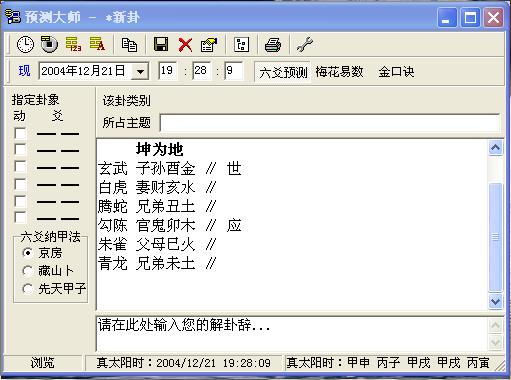
Task: Click the properties edit icon
Action: pyautogui.click(x=209, y=45)
